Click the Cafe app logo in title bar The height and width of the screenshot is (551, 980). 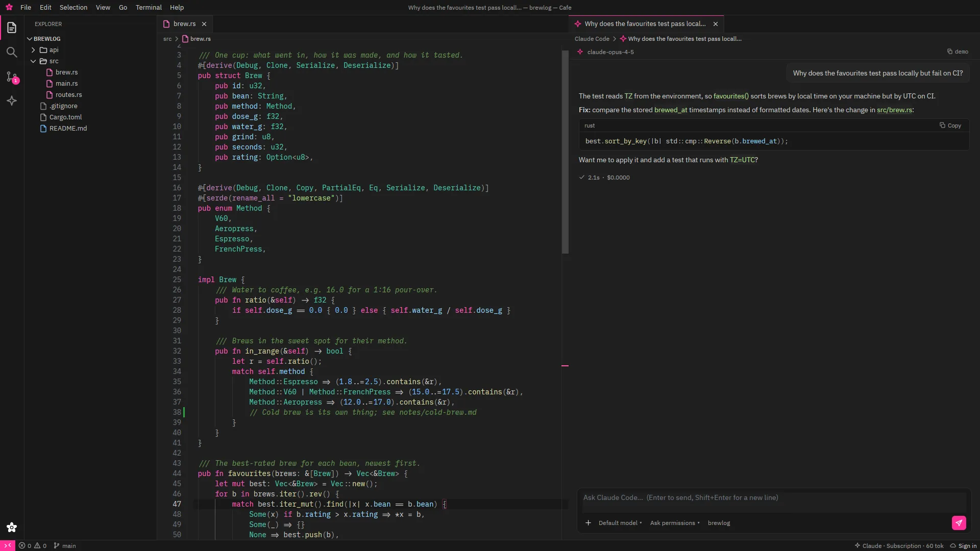point(9,7)
